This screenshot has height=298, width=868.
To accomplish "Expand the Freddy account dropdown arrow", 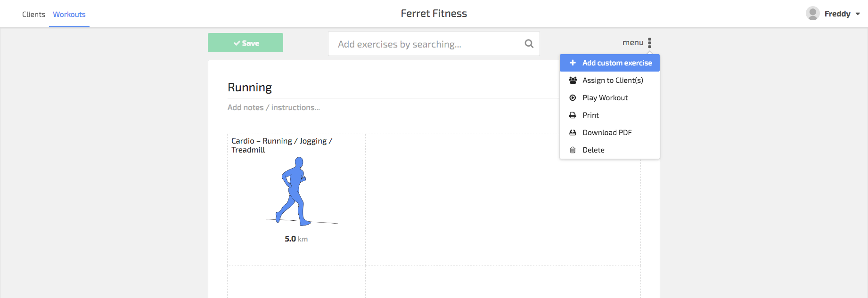I will [858, 14].
